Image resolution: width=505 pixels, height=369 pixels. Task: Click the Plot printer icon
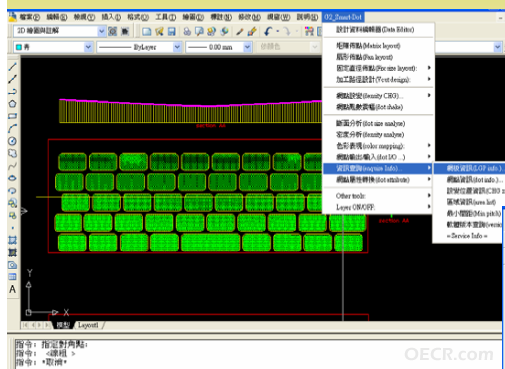coord(187,31)
